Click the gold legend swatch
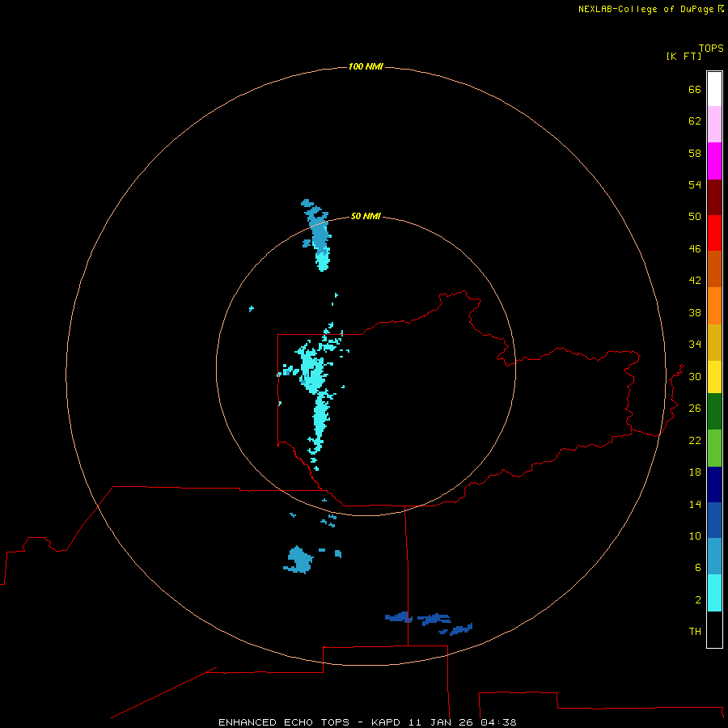The image size is (728, 728). click(714, 342)
